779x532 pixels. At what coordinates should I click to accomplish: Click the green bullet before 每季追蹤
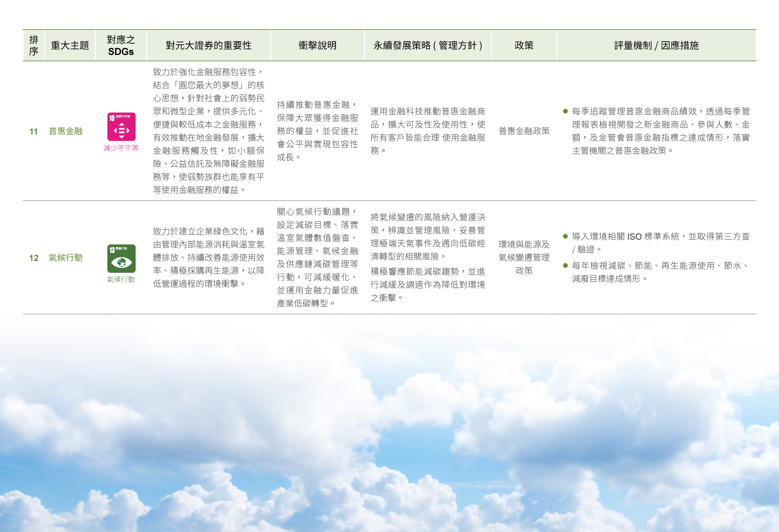565,111
